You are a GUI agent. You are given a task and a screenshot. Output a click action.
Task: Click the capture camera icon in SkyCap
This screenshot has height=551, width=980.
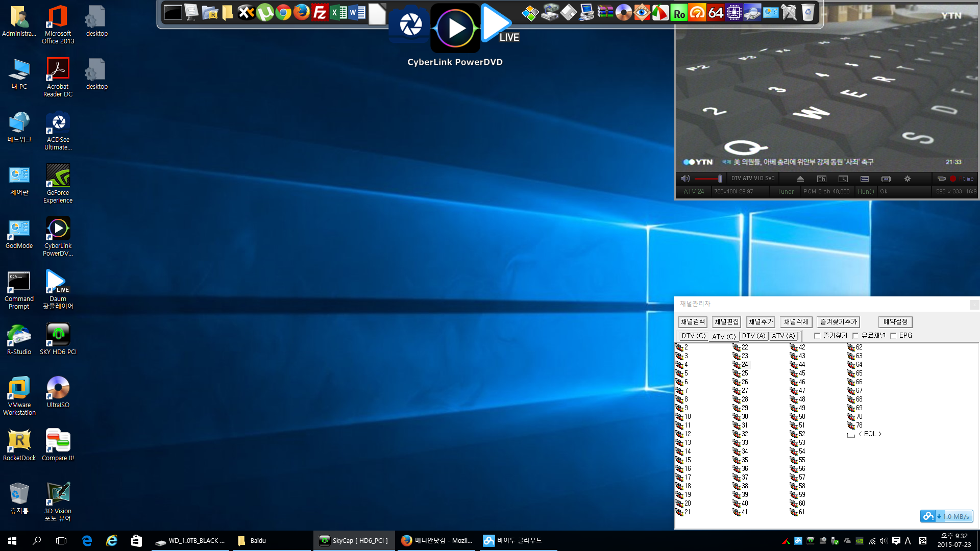pos(942,179)
